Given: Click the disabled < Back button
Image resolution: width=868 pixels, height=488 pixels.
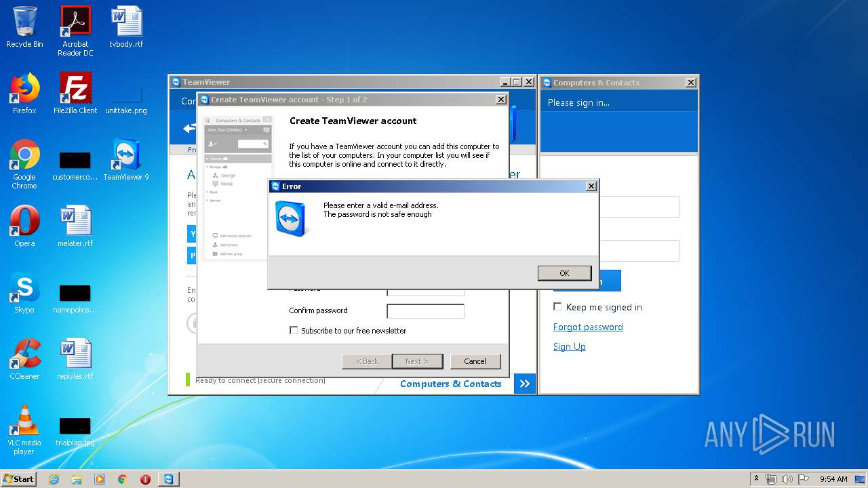Looking at the screenshot, I should coord(367,361).
